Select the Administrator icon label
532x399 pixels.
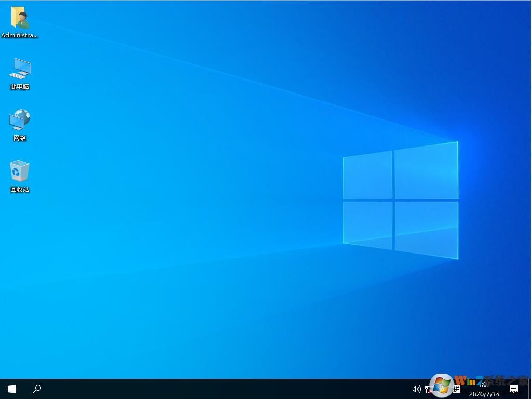click(20, 35)
